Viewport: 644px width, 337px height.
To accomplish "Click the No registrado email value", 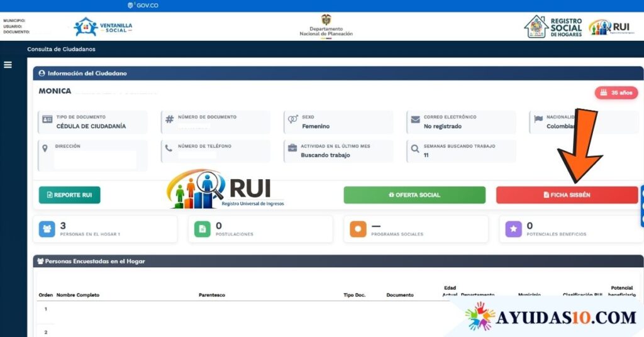I will click(x=442, y=126).
